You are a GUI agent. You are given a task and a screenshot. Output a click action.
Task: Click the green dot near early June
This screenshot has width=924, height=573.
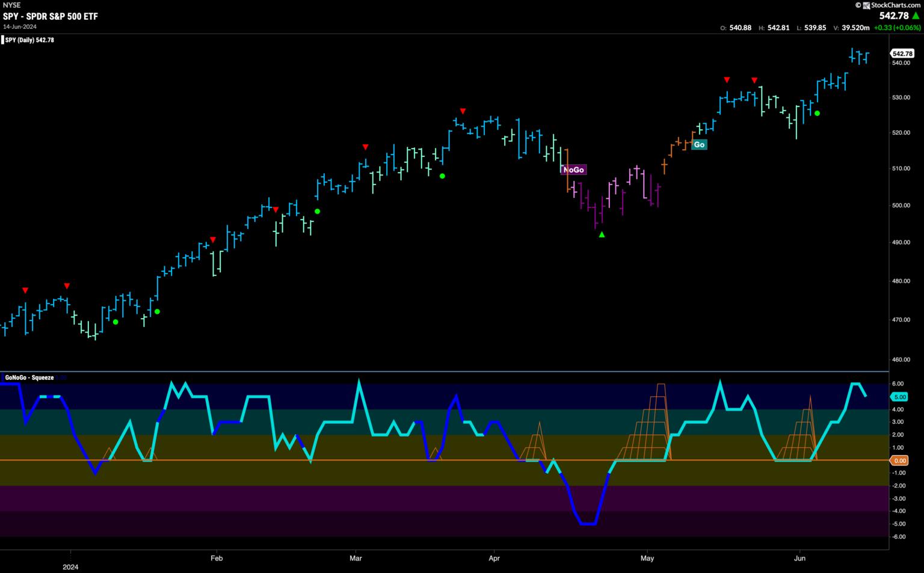coord(817,113)
